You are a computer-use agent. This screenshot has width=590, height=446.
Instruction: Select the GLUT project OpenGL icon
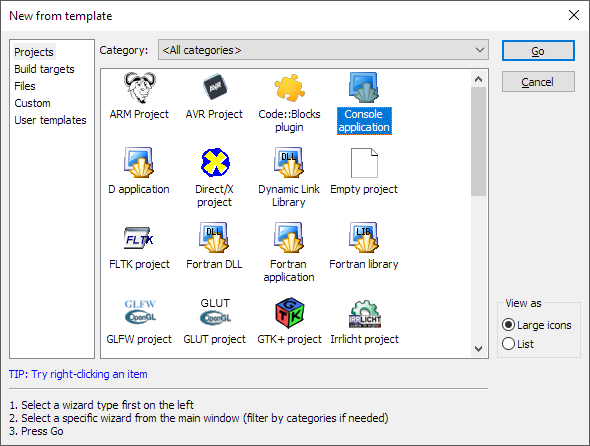point(215,311)
